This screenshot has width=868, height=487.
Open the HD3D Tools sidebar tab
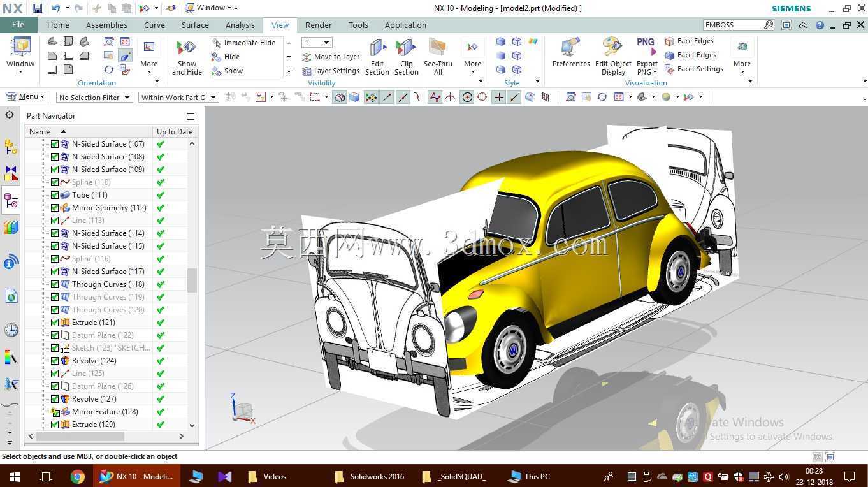(x=11, y=261)
